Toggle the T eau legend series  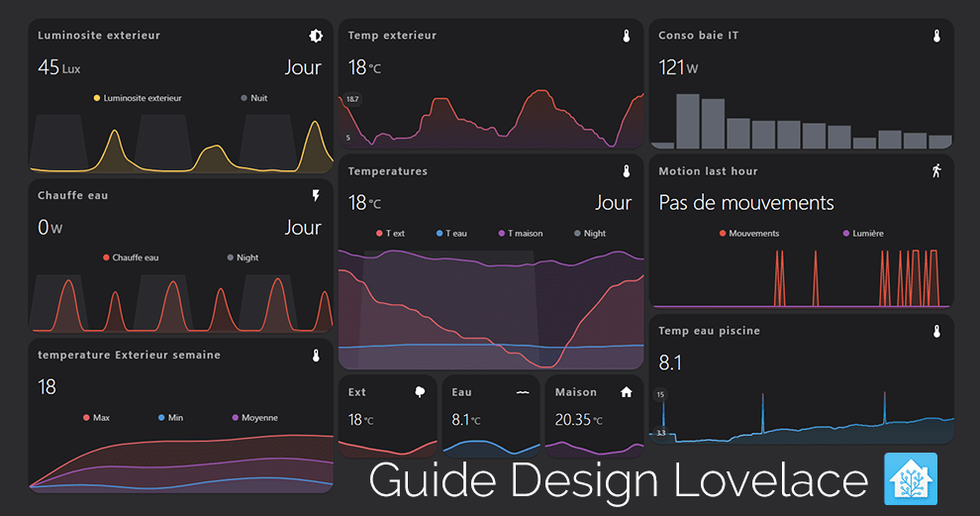pyautogui.click(x=451, y=234)
